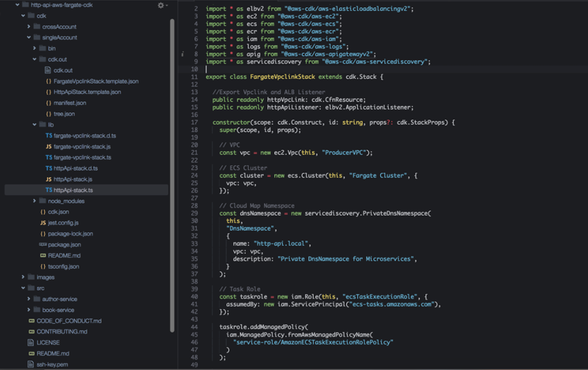Expand the author-service folder
588x370 pixels.
pyautogui.click(x=29, y=299)
